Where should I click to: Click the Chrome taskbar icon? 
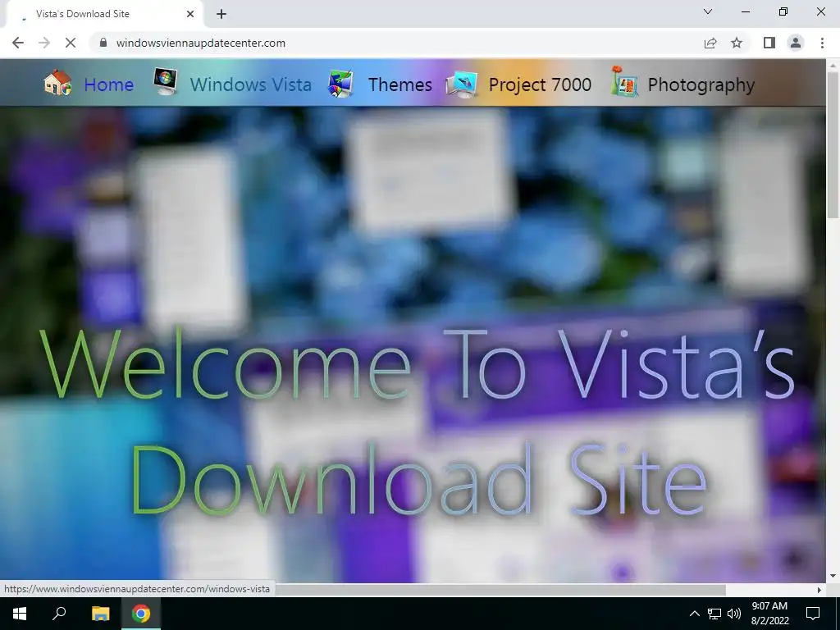click(x=141, y=614)
